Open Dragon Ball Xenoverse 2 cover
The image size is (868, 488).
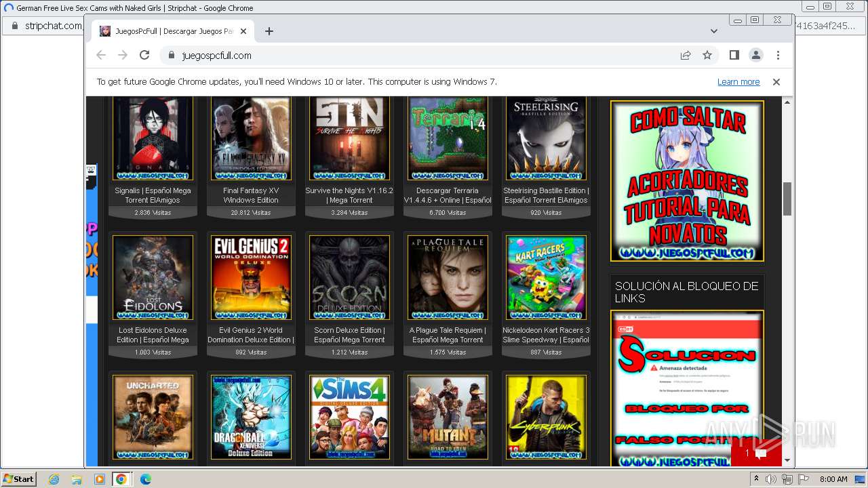[251, 417]
